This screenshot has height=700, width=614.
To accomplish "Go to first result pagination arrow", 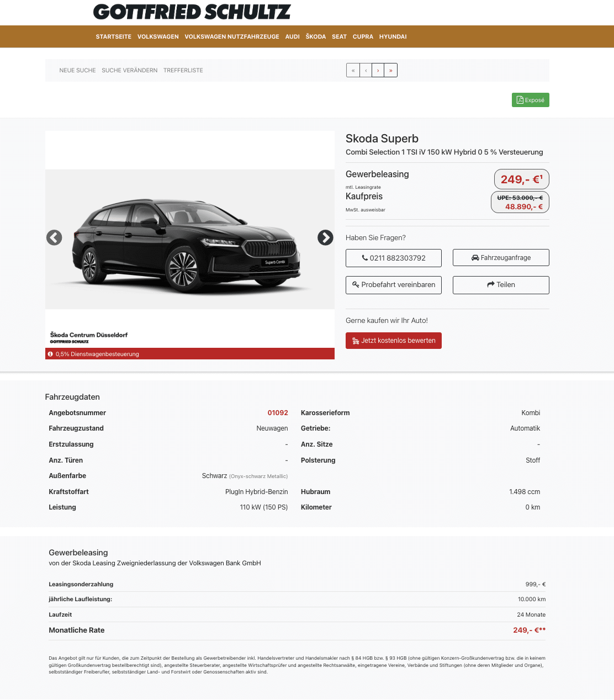I will 353,70.
